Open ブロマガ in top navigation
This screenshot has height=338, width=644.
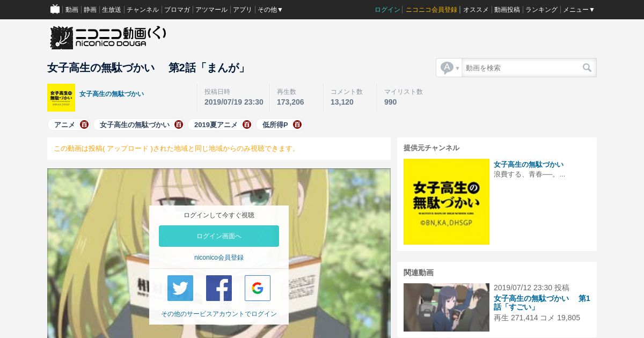pos(177,10)
